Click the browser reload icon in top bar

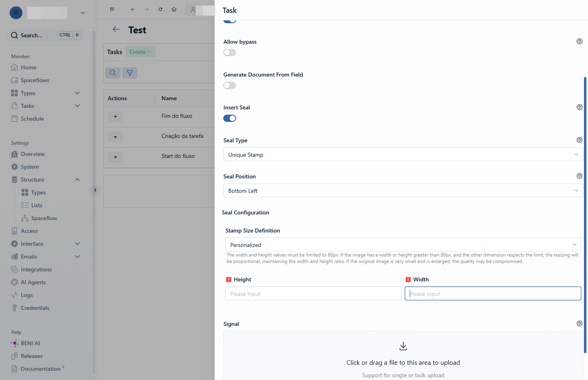[x=160, y=9]
